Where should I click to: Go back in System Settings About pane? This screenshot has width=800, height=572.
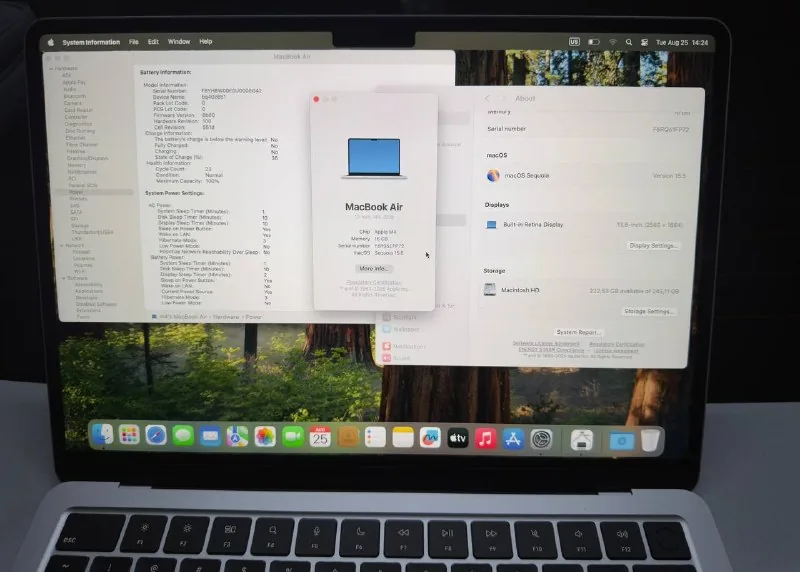click(487, 98)
